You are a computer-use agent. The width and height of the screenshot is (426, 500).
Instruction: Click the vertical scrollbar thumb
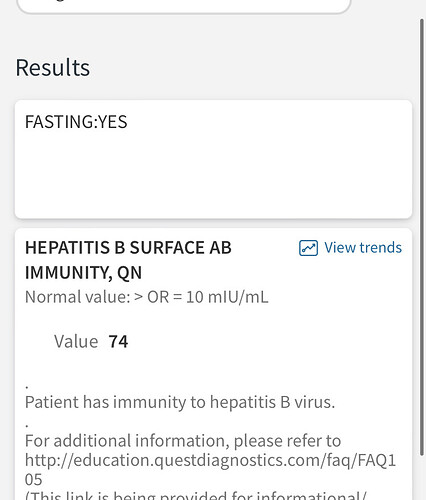[x=422, y=237]
